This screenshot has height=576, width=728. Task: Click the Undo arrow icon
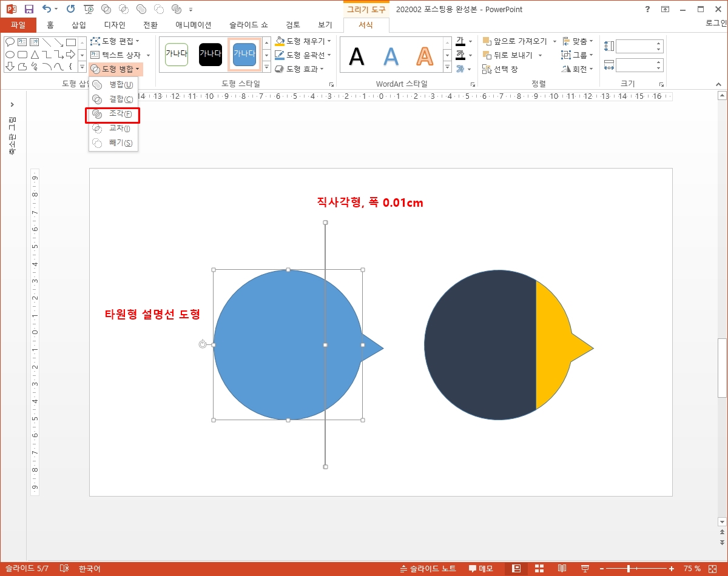click(47, 9)
